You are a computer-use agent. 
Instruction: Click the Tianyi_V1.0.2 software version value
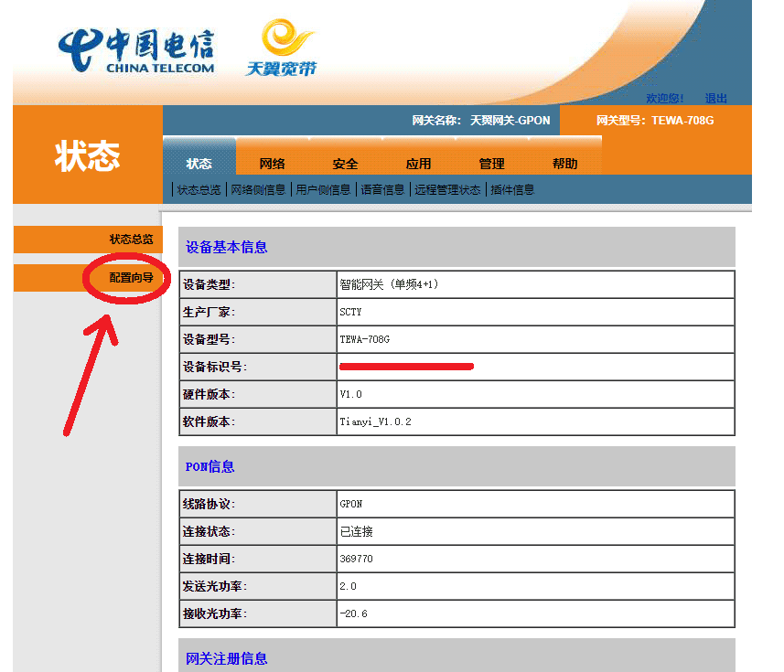coord(375,422)
